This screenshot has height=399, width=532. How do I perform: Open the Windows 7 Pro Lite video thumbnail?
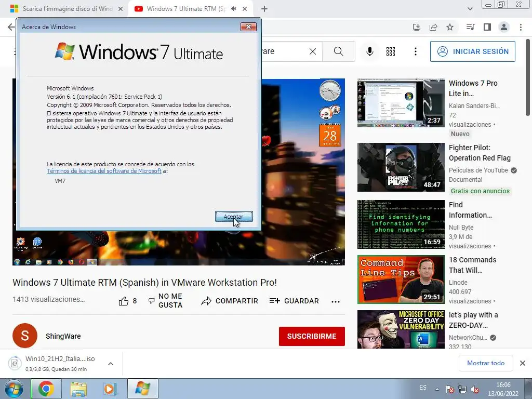[401, 103]
